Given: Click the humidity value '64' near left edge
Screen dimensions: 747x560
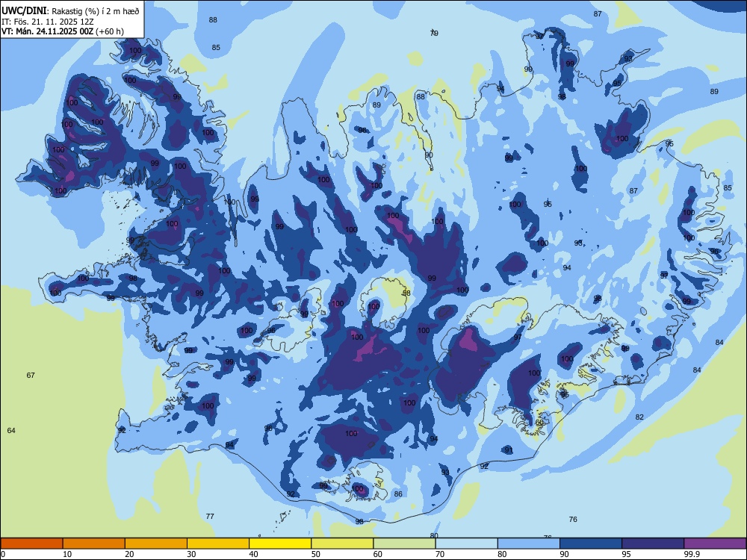Looking at the screenshot, I should point(11,431).
